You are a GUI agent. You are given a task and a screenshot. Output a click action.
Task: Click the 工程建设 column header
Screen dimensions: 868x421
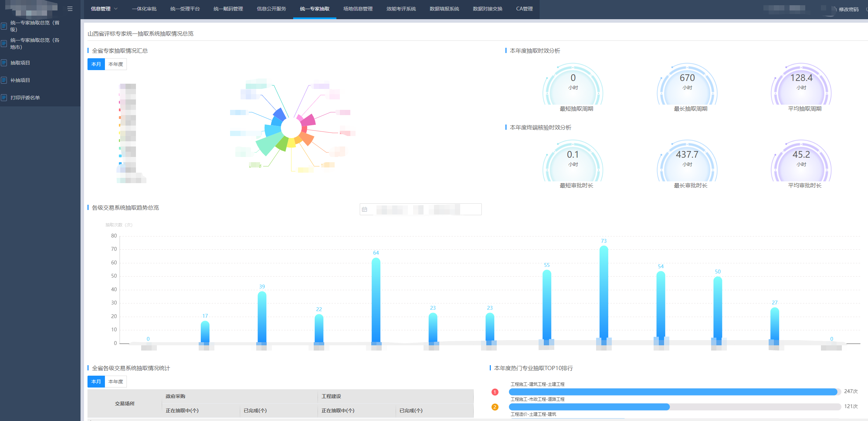pos(331,396)
